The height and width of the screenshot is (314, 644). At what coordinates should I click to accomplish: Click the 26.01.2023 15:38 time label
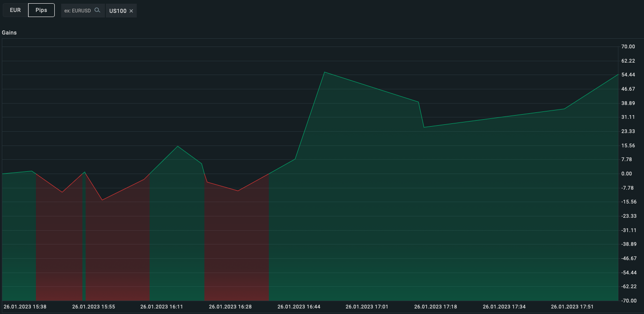point(25,307)
